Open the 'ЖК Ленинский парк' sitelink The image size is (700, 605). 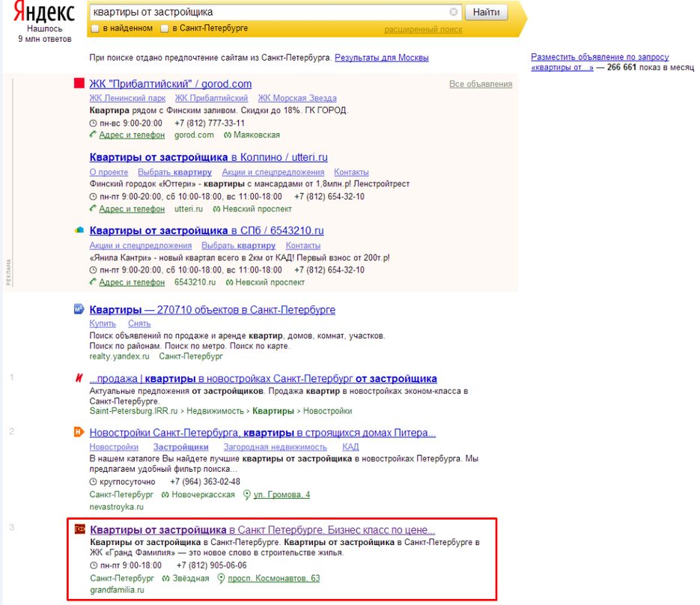point(127,98)
